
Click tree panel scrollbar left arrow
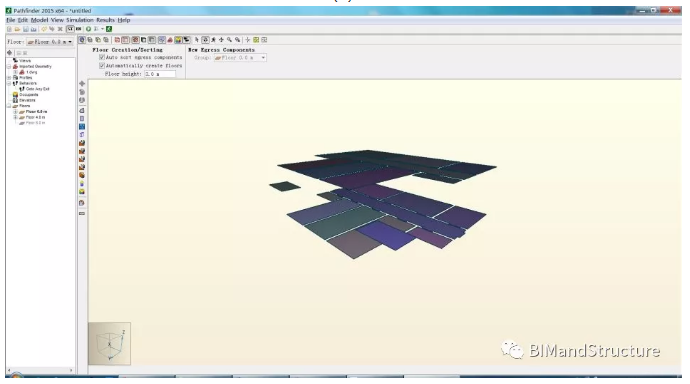click(x=9, y=370)
